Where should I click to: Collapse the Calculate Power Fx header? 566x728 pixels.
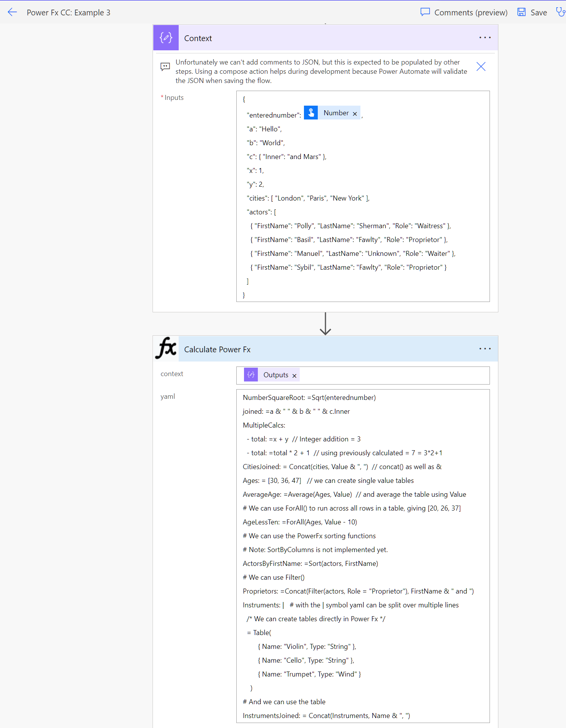(x=326, y=349)
